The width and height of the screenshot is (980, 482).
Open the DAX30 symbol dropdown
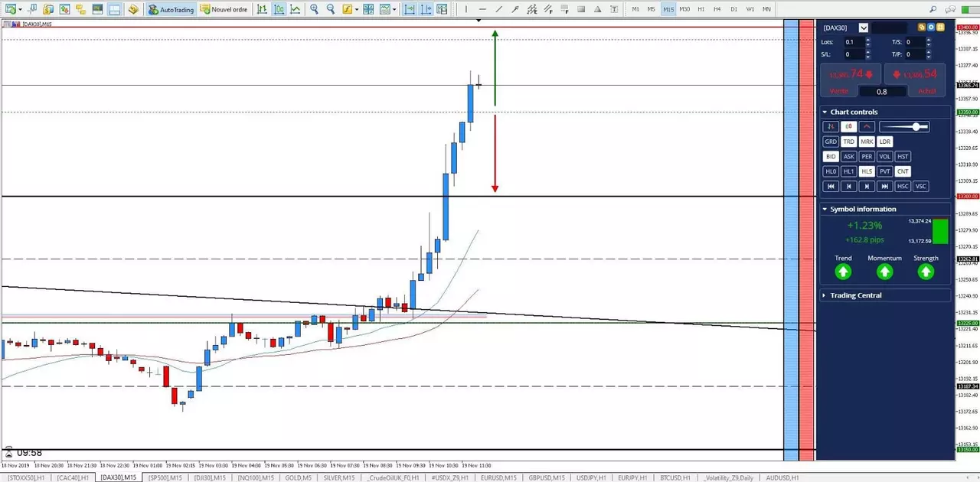[x=864, y=28]
